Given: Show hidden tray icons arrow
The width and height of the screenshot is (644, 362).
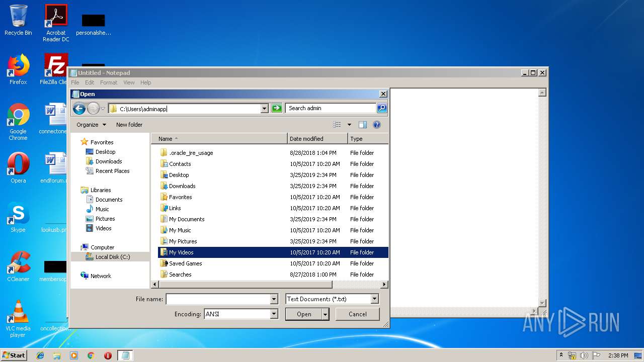Looking at the screenshot, I should coord(561,355).
